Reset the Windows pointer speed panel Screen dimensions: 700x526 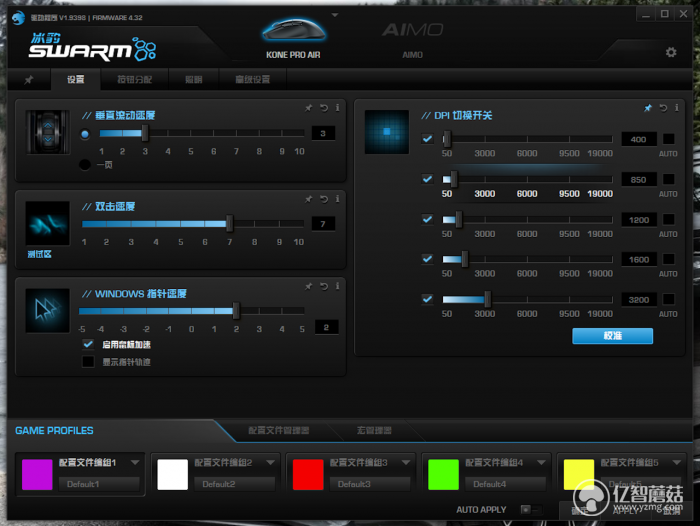[x=324, y=286]
